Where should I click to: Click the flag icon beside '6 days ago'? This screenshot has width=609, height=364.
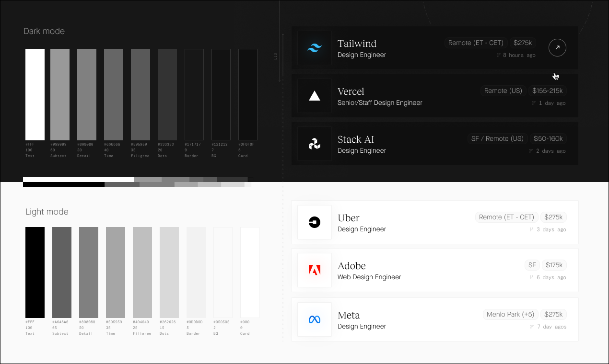click(x=531, y=277)
